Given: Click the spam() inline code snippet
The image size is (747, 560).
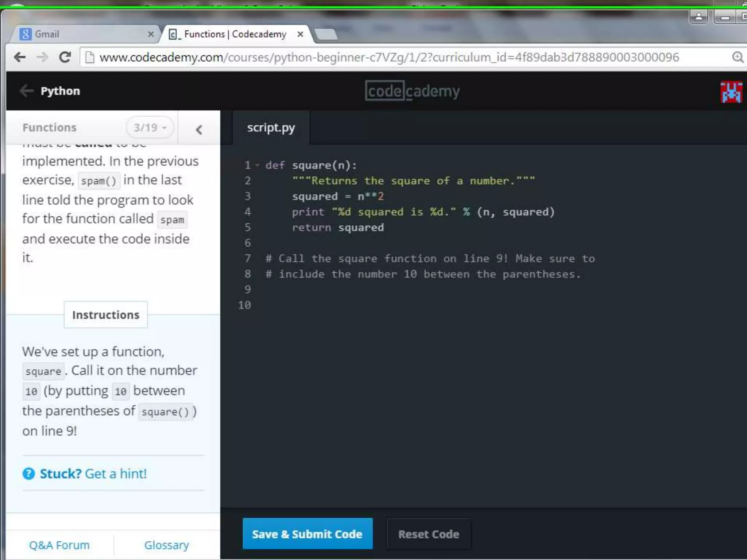Looking at the screenshot, I should pos(99,181).
